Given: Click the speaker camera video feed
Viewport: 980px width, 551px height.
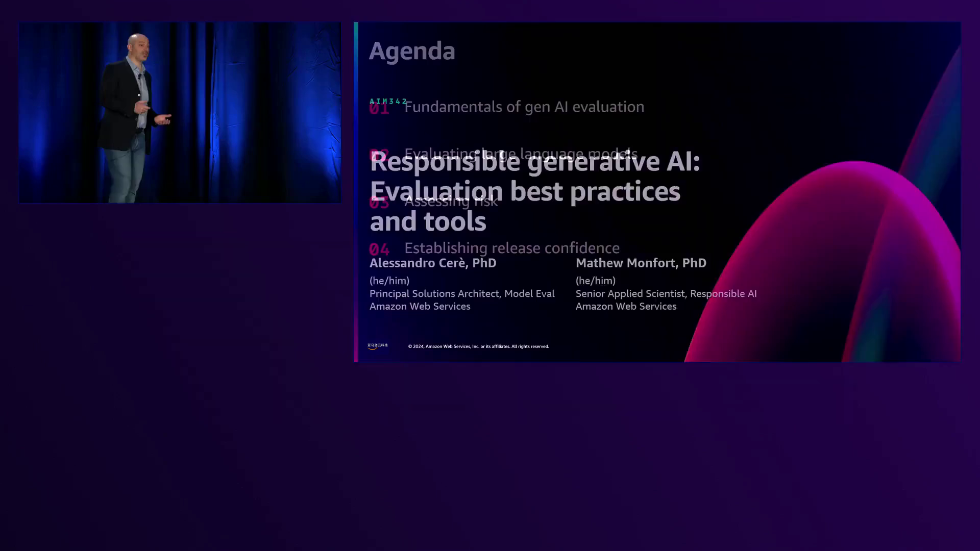Looking at the screenshot, I should coord(180,112).
